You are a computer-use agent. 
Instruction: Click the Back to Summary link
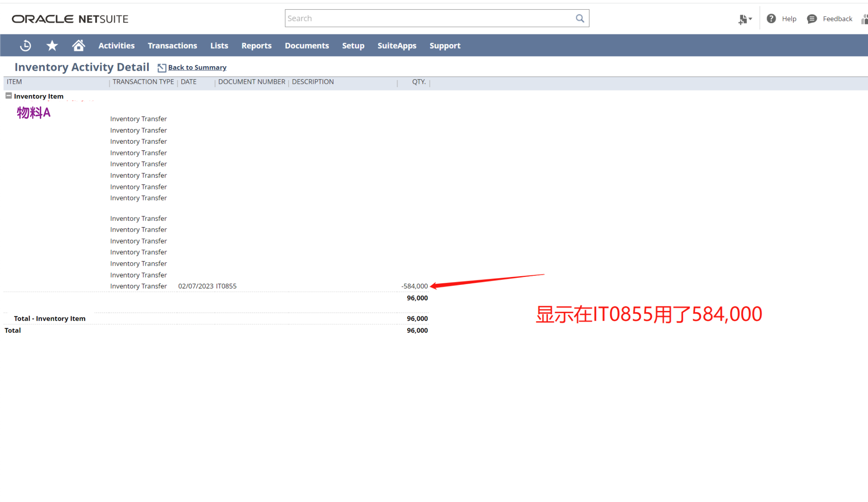point(197,67)
